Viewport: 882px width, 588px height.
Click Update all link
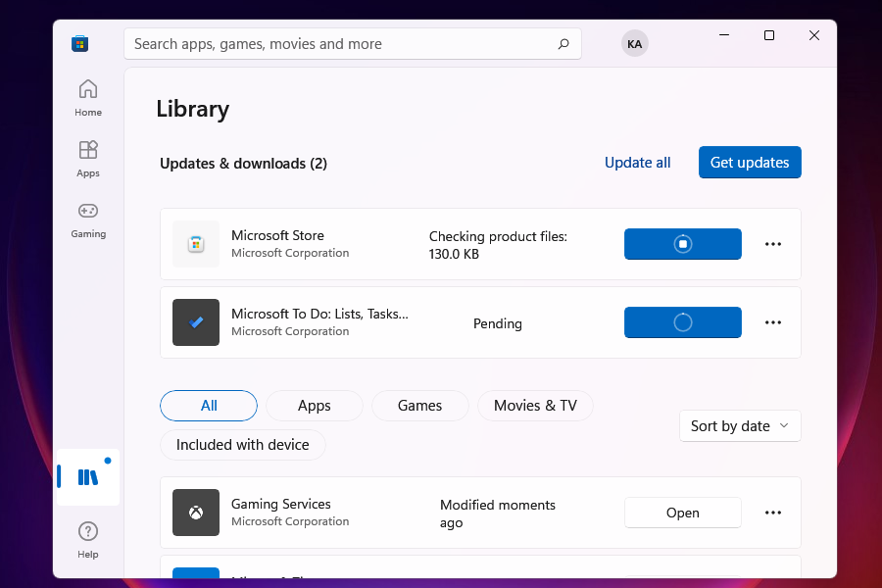637,163
